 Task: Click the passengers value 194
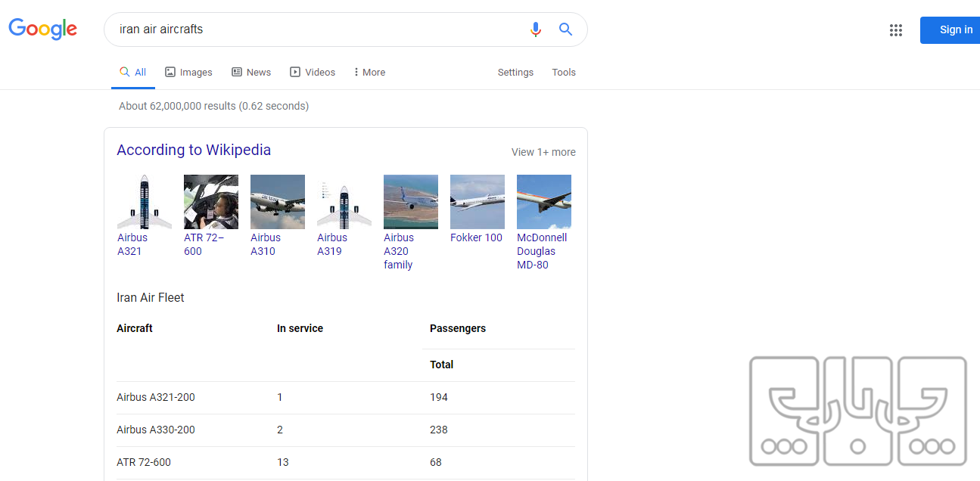click(x=439, y=397)
